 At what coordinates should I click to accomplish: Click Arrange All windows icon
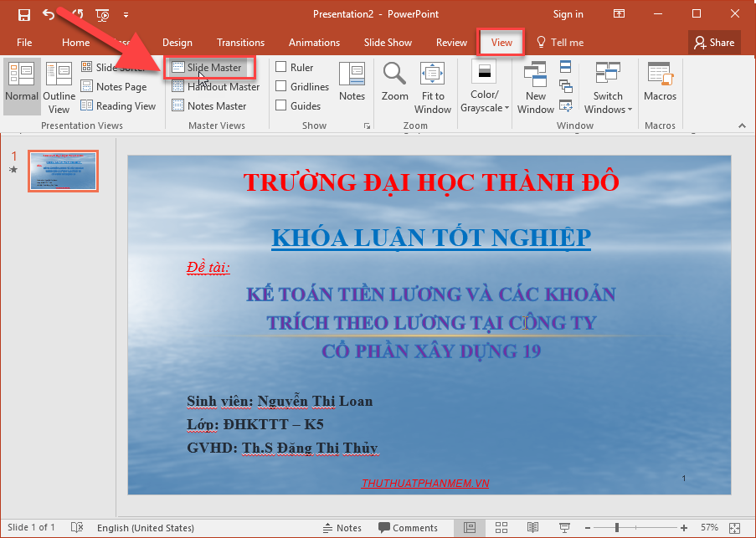click(x=566, y=66)
